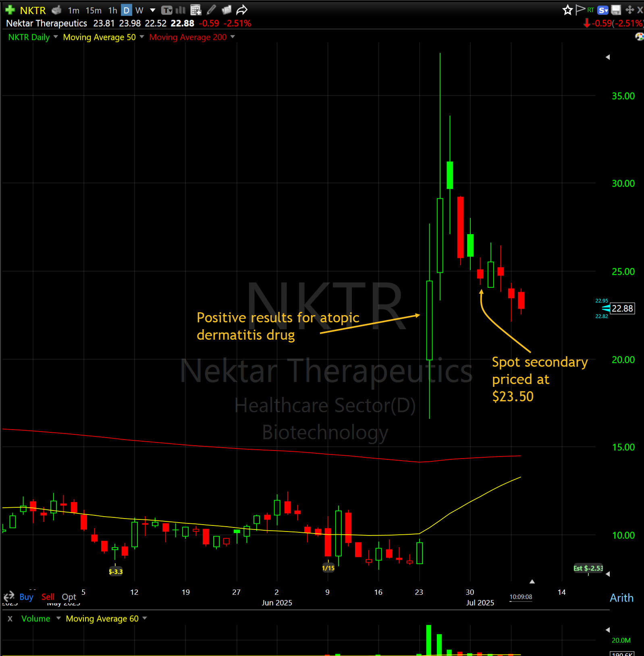This screenshot has height=656, width=644.
Task: Open the pencil drawing tools icon
Action: 211,10
